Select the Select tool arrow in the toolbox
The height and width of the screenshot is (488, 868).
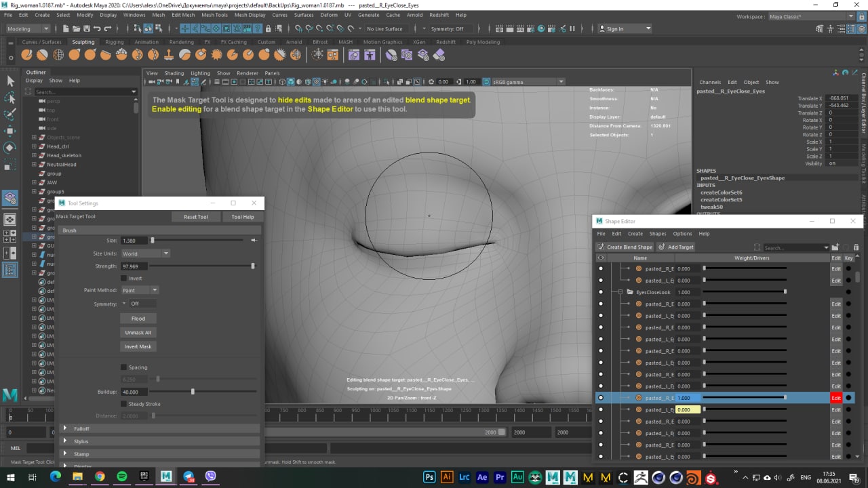10,81
